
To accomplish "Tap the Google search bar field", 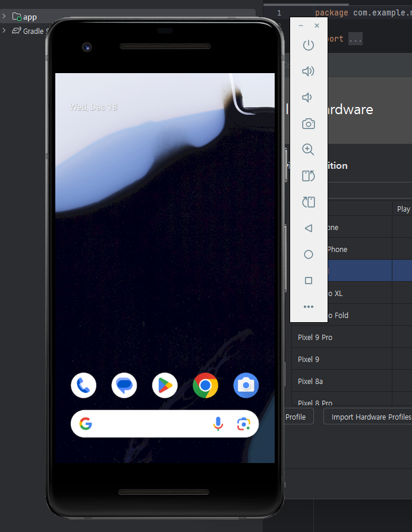I will 165,424.
